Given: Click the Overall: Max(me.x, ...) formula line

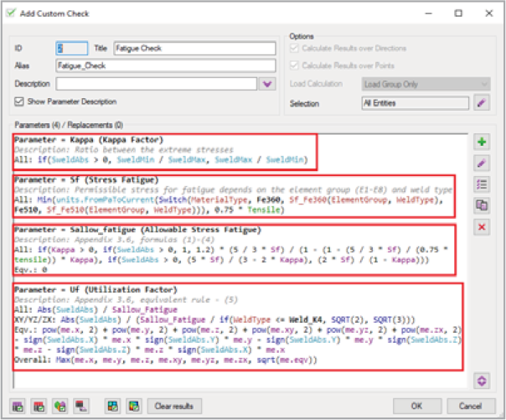Looking at the screenshot, I should point(166,360).
